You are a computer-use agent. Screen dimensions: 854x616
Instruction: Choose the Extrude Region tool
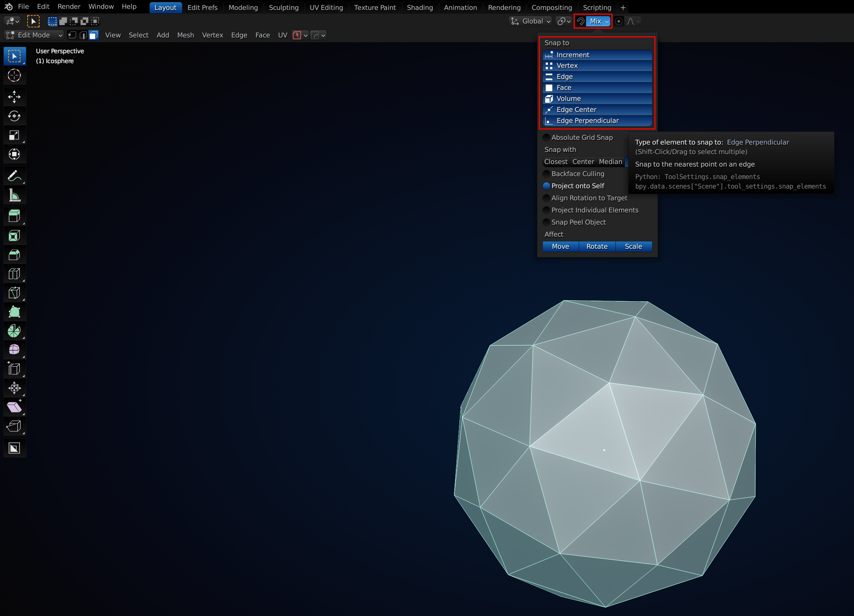click(x=14, y=216)
